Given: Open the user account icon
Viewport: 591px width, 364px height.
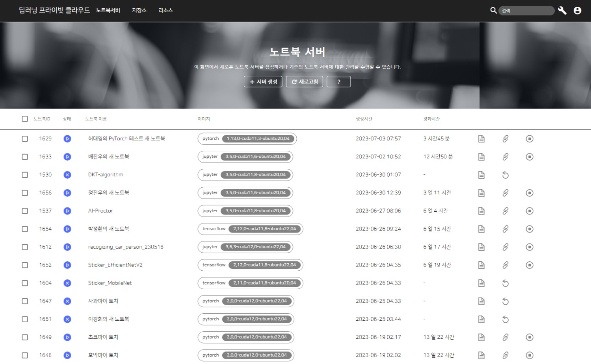Looking at the screenshot, I should [x=577, y=11].
